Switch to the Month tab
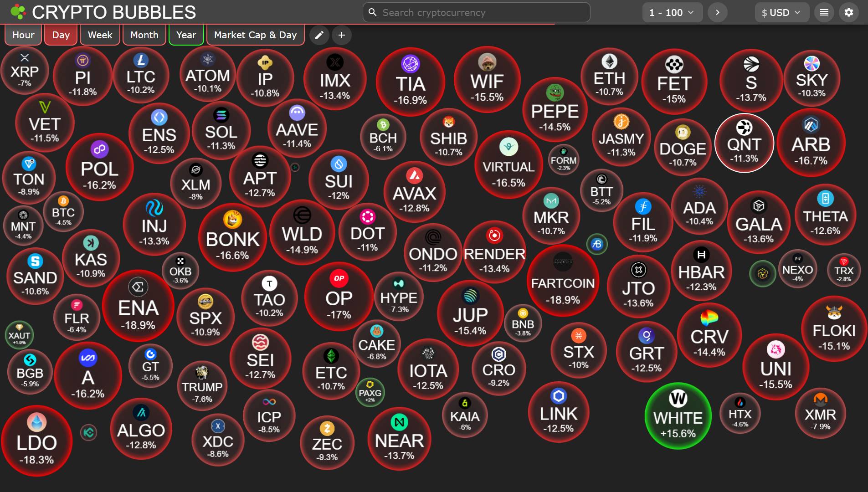This screenshot has width=868, height=492. point(144,35)
